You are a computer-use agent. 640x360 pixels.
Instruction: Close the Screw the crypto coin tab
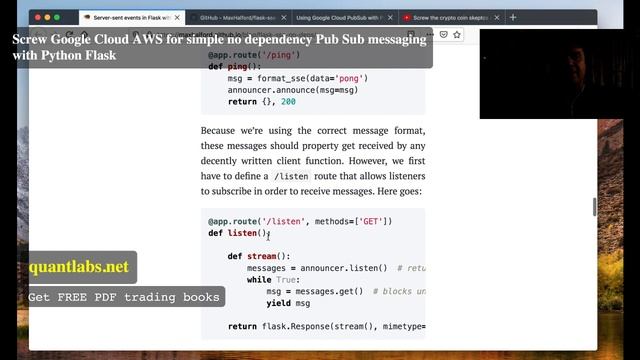[497, 18]
